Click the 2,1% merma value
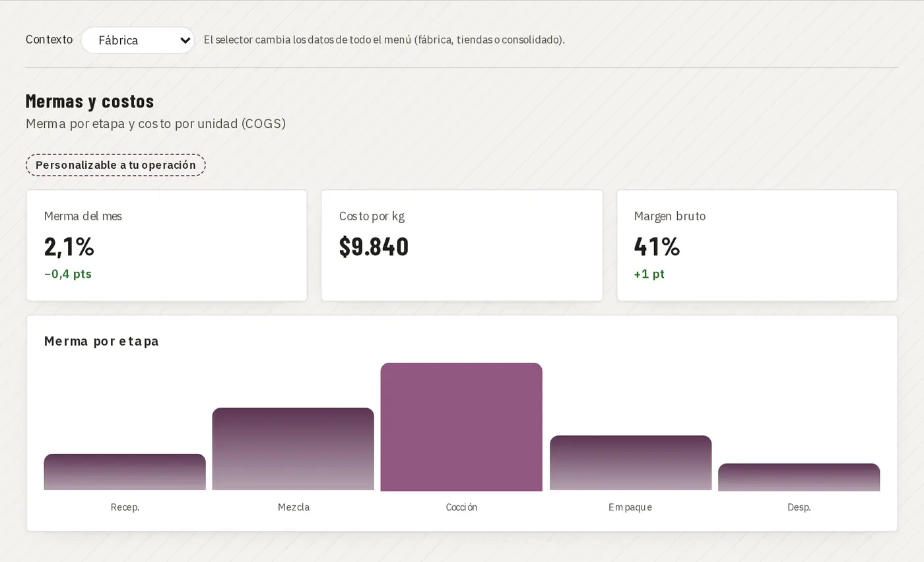 [69, 247]
